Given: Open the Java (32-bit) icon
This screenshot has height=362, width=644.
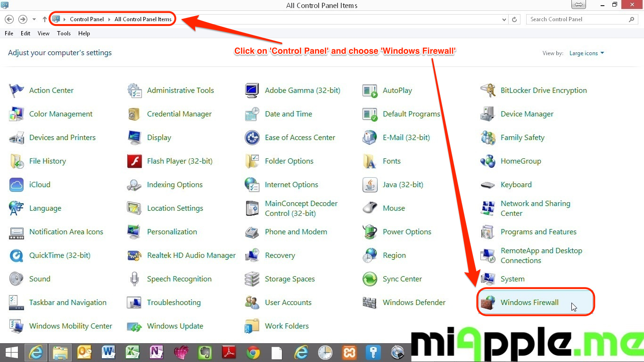Looking at the screenshot, I should coord(370,185).
